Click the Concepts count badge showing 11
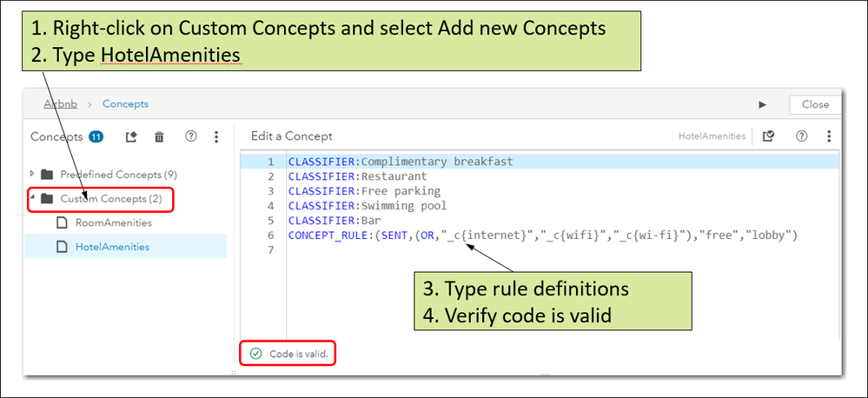This screenshot has height=398, width=868. point(96,136)
